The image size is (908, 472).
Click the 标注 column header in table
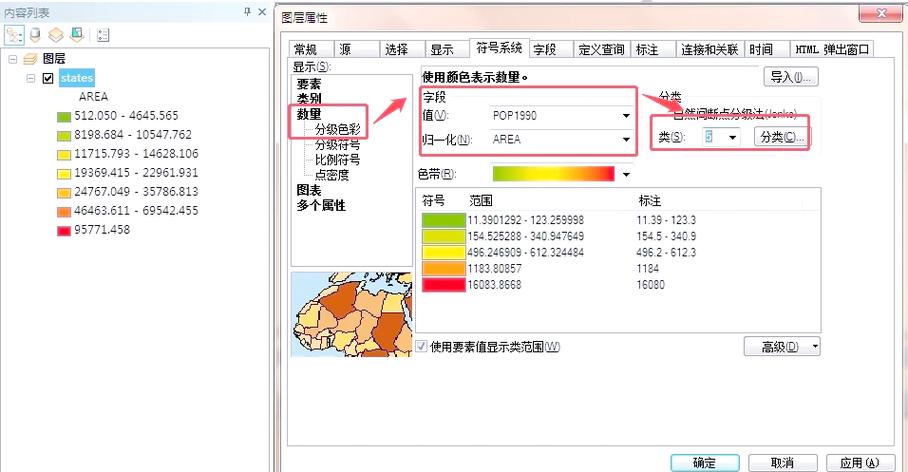click(x=649, y=200)
